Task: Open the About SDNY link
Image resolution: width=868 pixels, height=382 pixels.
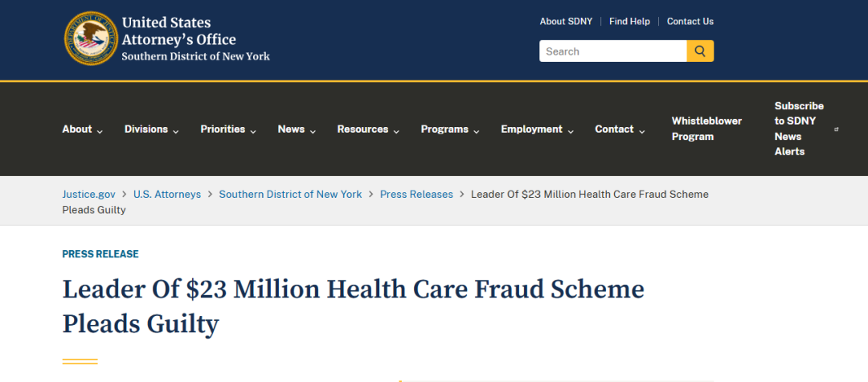Action: (x=566, y=22)
